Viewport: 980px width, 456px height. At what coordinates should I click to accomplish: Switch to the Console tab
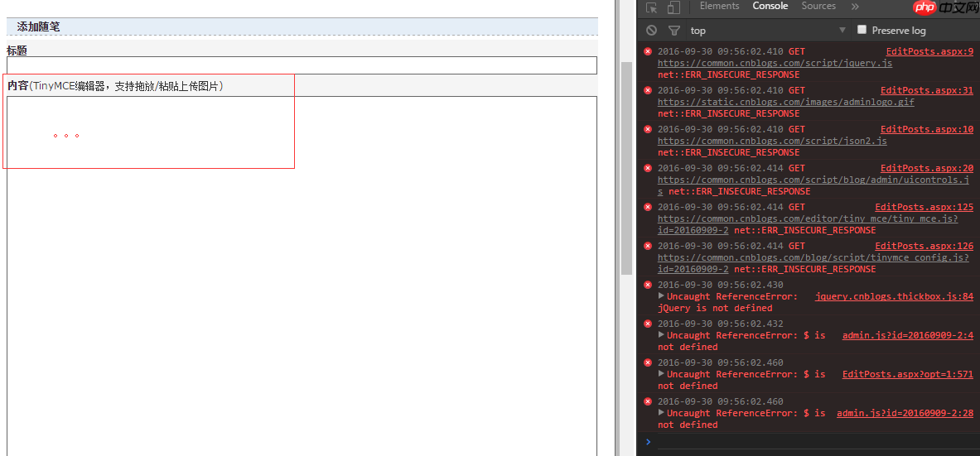pos(770,6)
